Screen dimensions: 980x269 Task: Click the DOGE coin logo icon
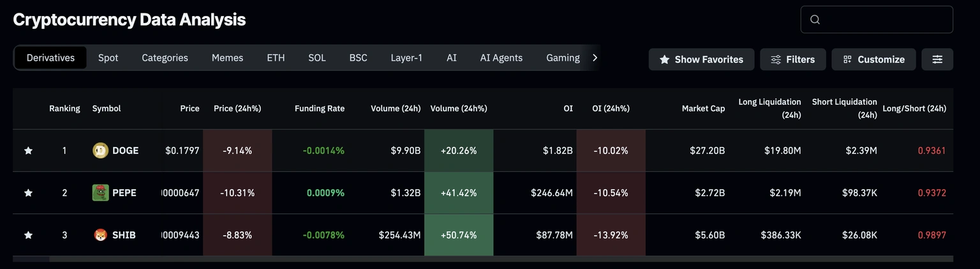pyautogui.click(x=100, y=151)
